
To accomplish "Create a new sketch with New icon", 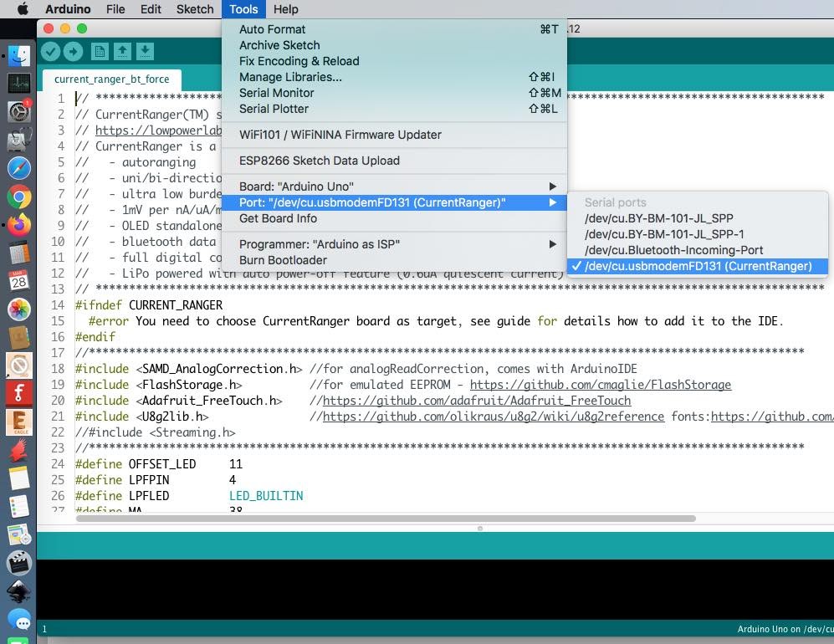I will pyautogui.click(x=100, y=52).
